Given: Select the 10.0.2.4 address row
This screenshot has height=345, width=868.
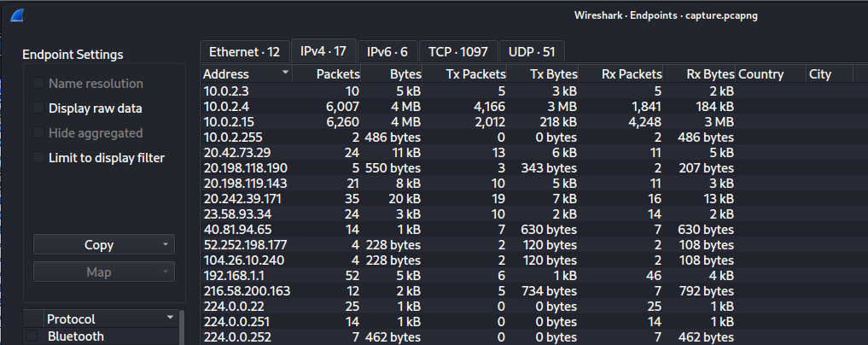Looking at the screenshot, I should (x=534, y=107).
